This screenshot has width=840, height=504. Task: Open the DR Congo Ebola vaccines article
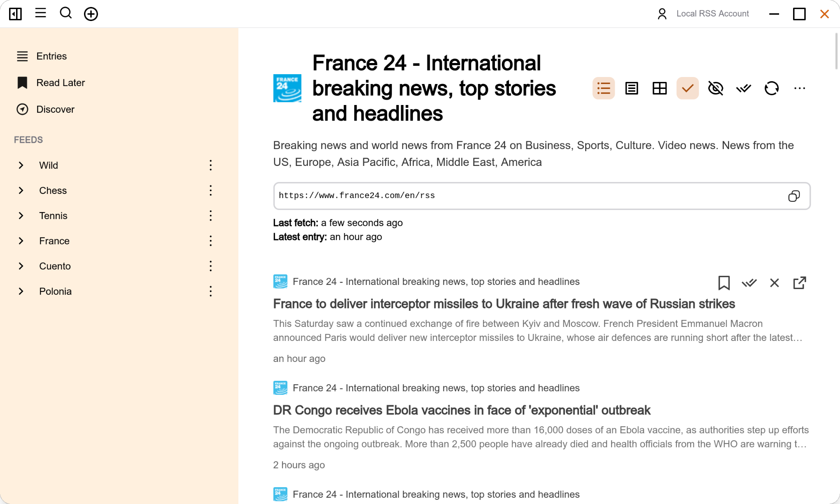(462, 410)
